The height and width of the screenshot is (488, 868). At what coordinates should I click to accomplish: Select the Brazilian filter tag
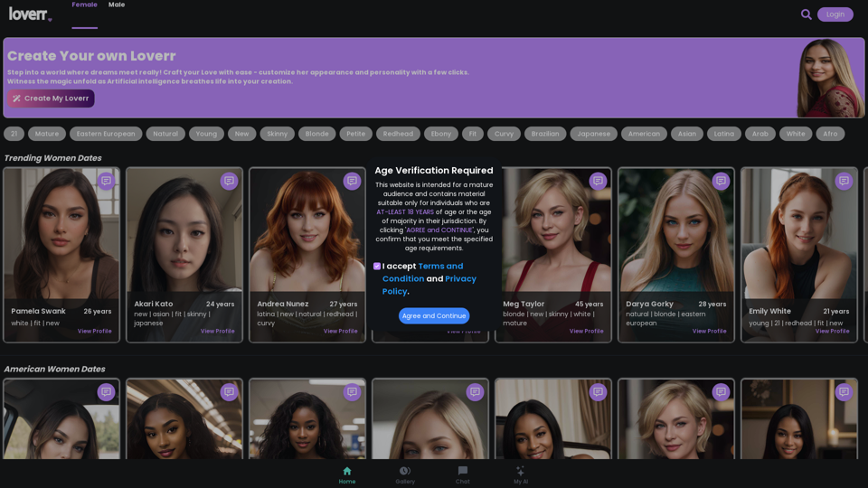click(x=545, y=134)
